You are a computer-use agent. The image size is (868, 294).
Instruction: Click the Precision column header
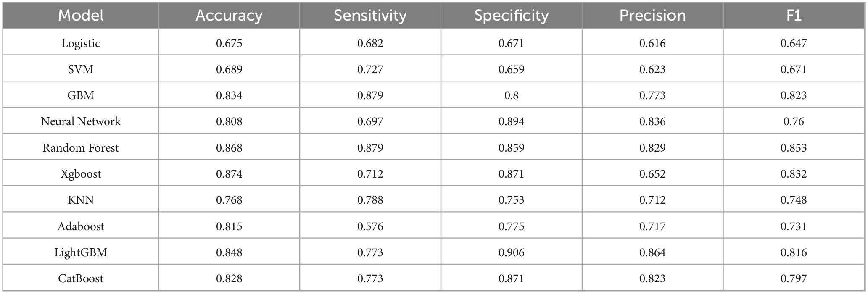point(652,16)
